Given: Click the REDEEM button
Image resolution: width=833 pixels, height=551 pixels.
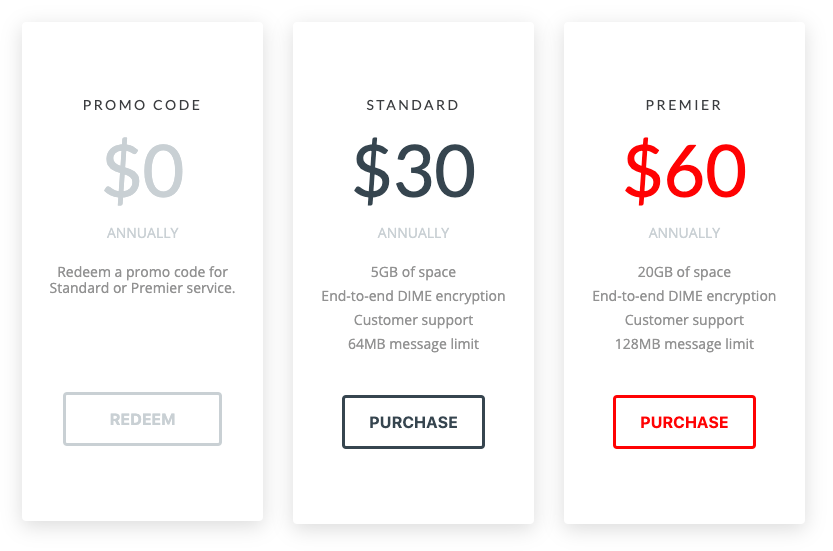Looking at the screenshot, I should pyautogui.click(x=142, y=419).
